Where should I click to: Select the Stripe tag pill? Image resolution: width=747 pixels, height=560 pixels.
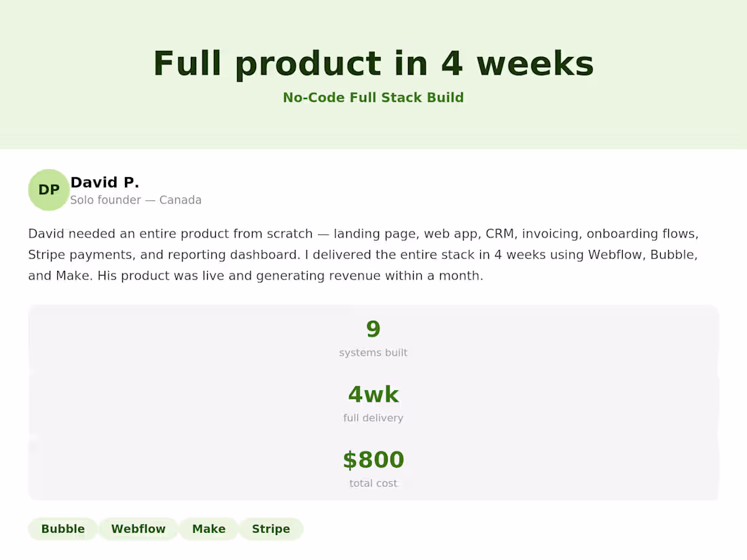click(x=271, y=529)
